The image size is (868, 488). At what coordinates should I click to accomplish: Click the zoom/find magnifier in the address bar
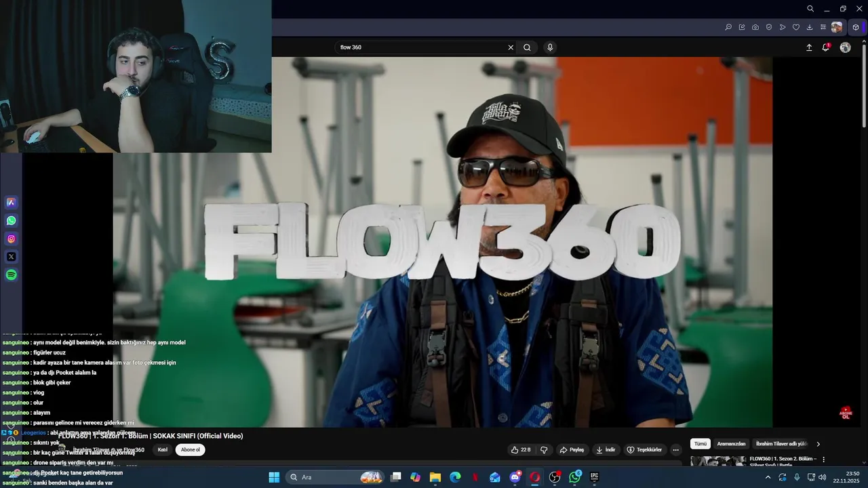point(728,27)
